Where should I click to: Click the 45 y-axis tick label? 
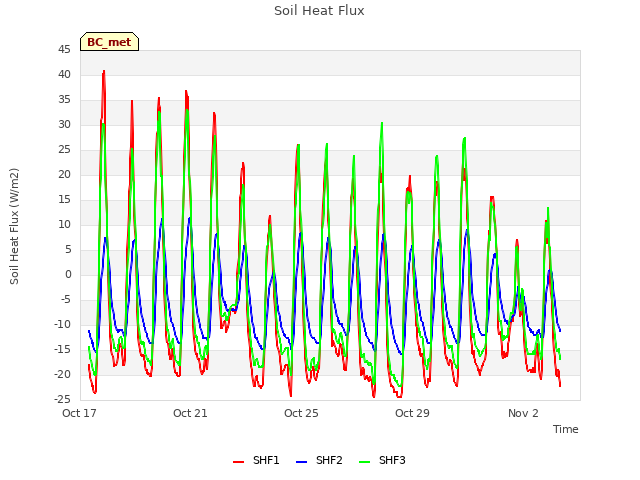tap(64, 50)
